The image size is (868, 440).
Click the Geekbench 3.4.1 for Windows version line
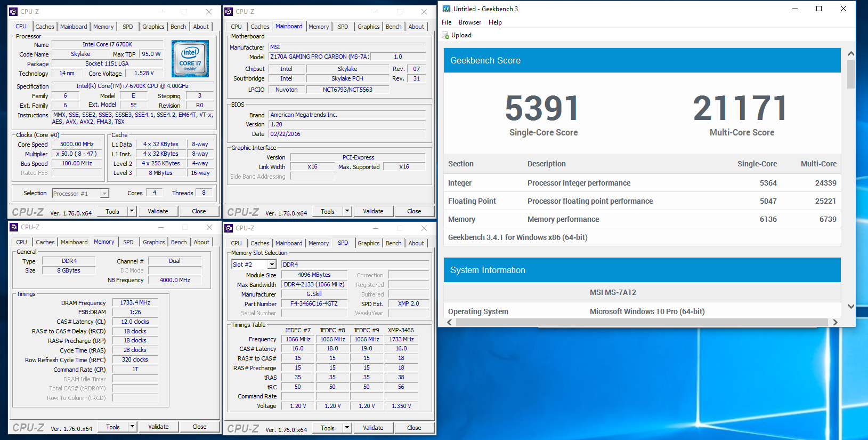click(518, 237)
